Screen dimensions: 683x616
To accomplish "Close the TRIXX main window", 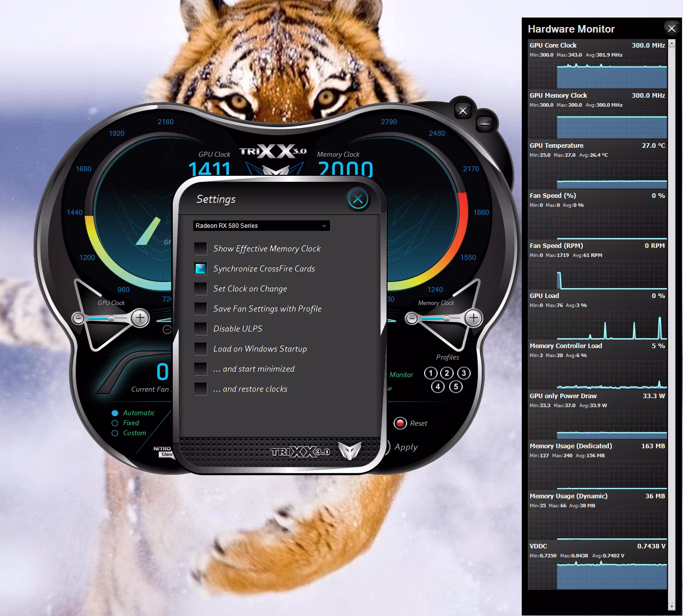I will click(x=463, y=111).
